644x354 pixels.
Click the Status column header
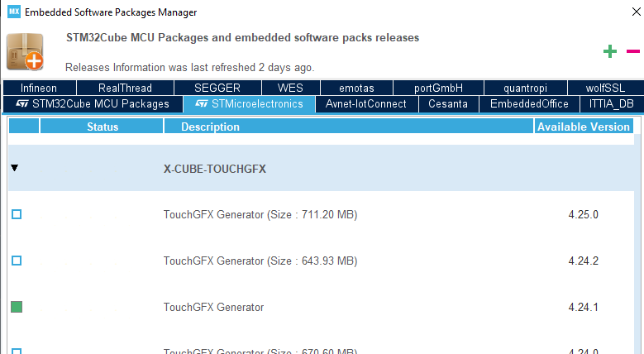pos(102,127)
